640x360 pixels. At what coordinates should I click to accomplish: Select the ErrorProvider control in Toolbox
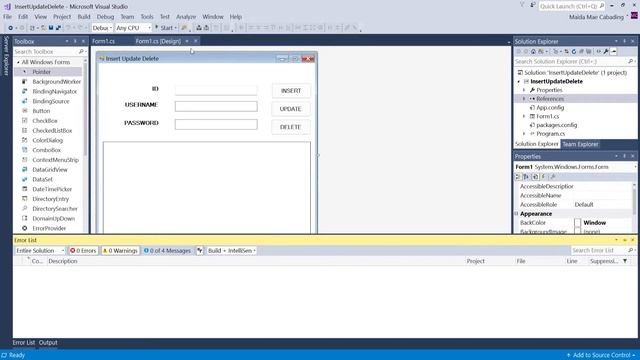(x=48, y=228)
